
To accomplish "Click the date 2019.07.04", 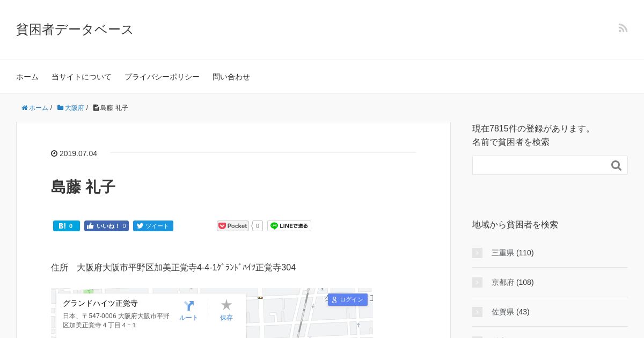I will [x=78, y=153].
